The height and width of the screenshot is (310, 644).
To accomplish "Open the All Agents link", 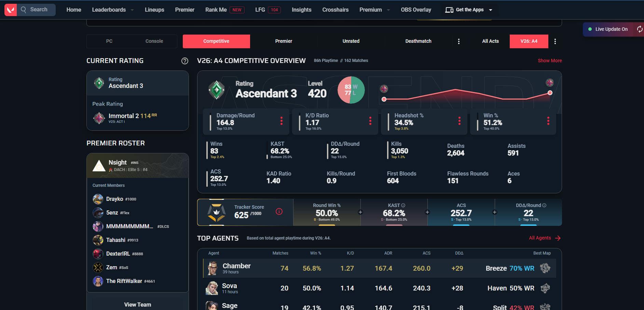I will tap(545, 238).
